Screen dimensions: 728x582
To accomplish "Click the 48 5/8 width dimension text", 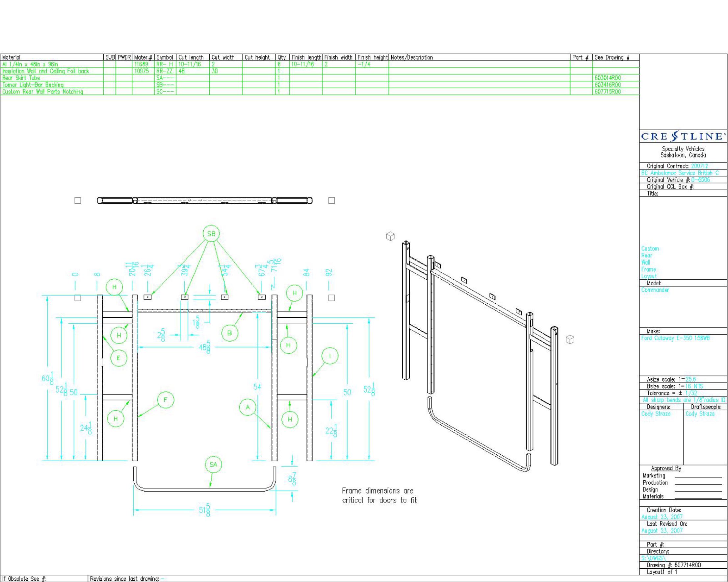I will click(205, 347).
